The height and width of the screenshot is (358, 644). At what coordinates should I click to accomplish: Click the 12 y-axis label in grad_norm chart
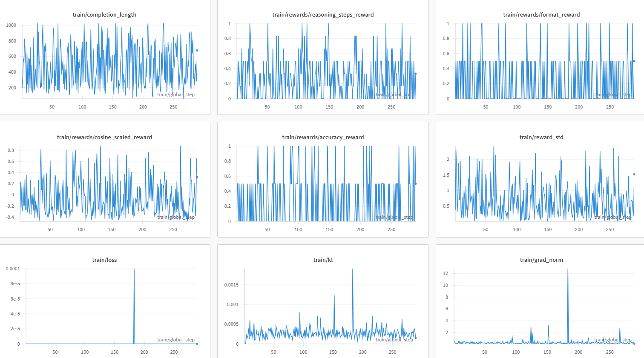[446, 273]
